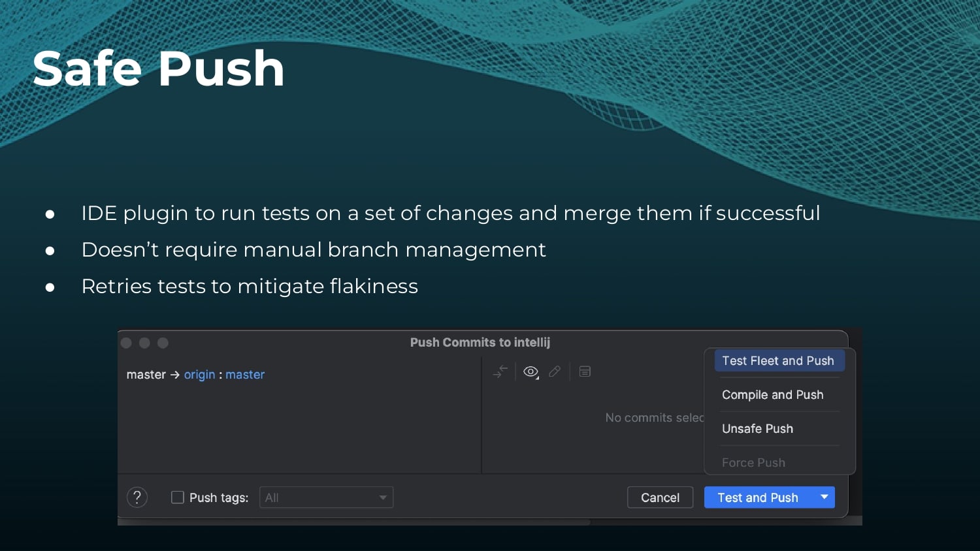
Task: Click the second gray window control dot
Action: tap(144, 343)
